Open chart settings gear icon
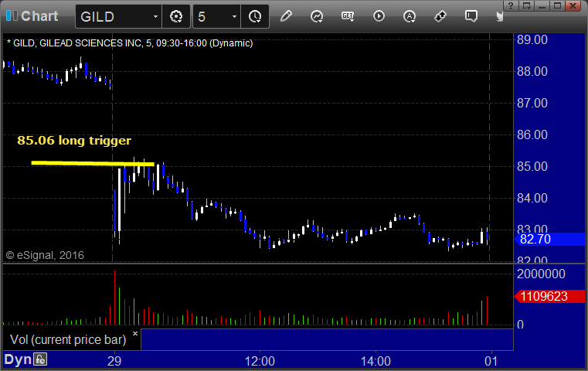The image size is (588, 371). [176, 16]
